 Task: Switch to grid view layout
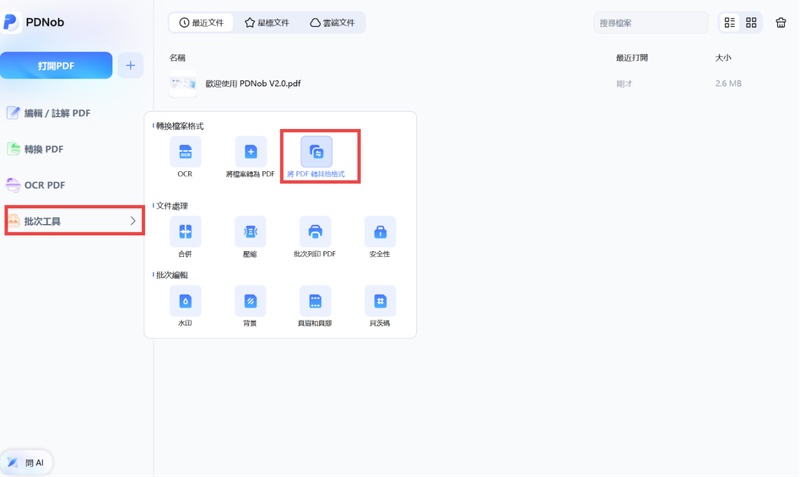(x=751, y=22)
